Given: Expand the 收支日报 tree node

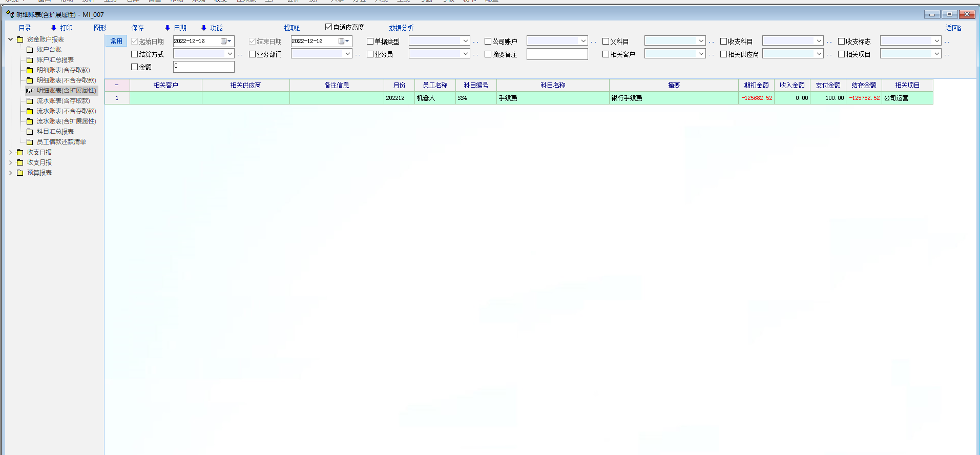Looking at the screenshot, I should click(10, 152).
